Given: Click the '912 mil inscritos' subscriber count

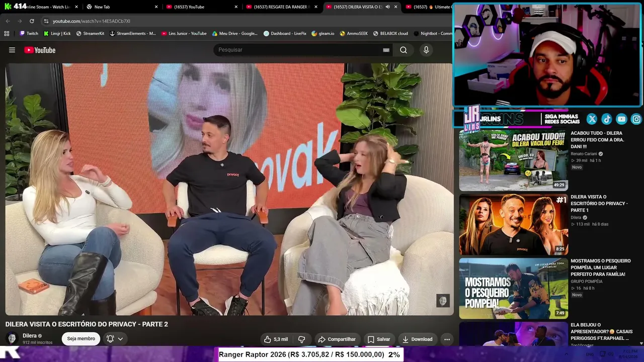Looking at the screenshot, I should [x=37, y=343].
